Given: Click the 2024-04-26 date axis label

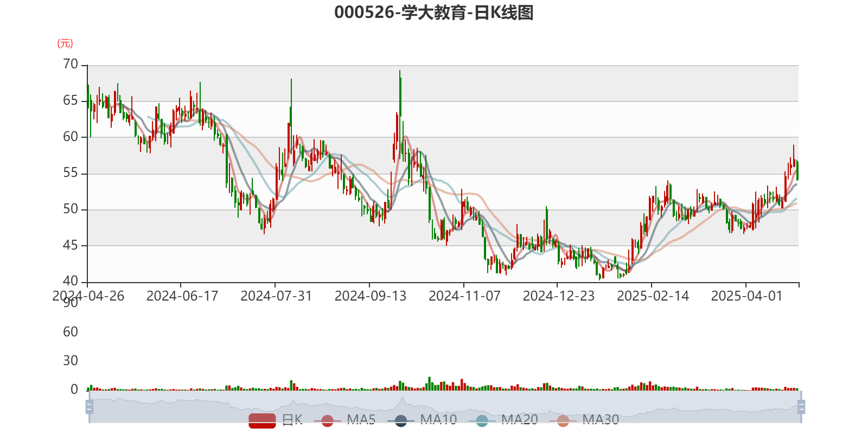Looking at the screenshot, I should (88, 296).
